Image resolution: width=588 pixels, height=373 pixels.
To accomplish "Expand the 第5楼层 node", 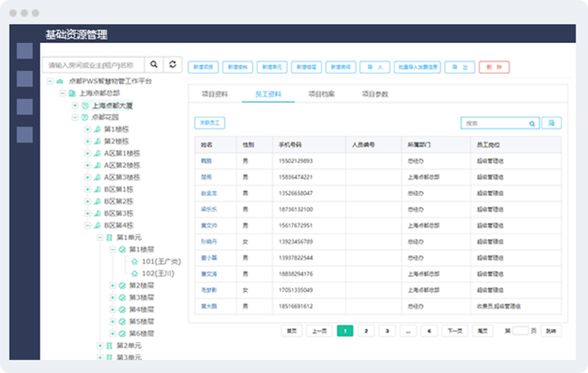I will pyautogui.click(x=112, y=322).
